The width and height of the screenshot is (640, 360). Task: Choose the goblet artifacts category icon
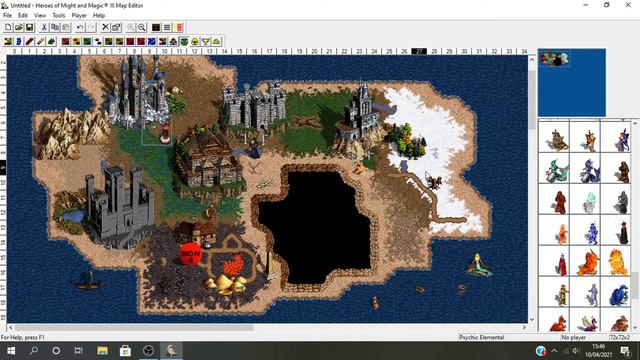(206, 41)
